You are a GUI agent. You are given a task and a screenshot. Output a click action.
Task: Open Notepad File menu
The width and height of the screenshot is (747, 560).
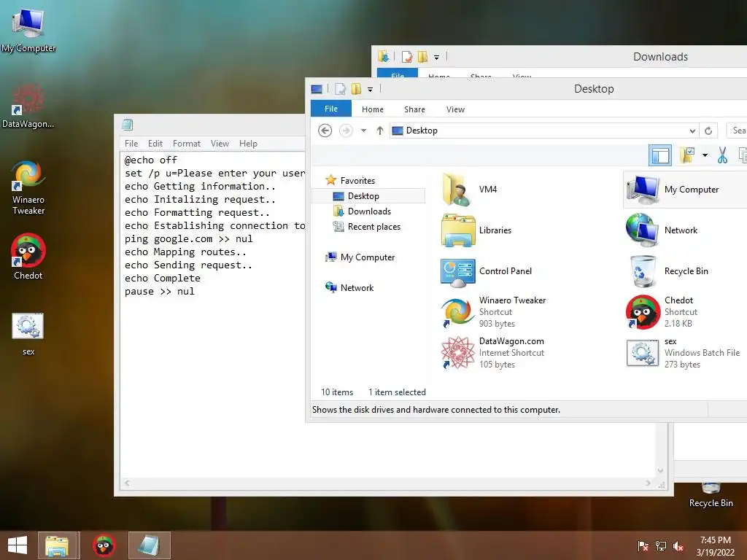coord(131,144)
